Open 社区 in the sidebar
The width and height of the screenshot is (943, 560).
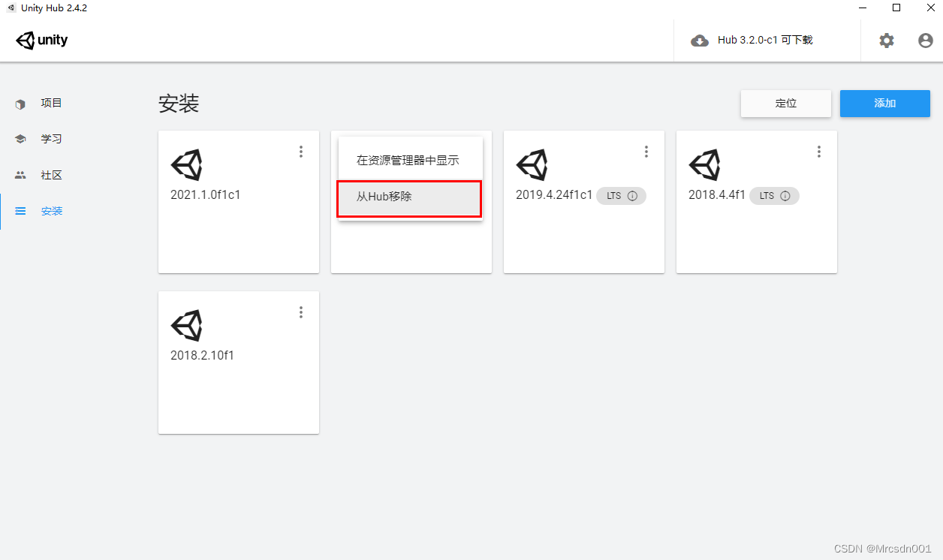pyautogui.click(x=52, y=176)
